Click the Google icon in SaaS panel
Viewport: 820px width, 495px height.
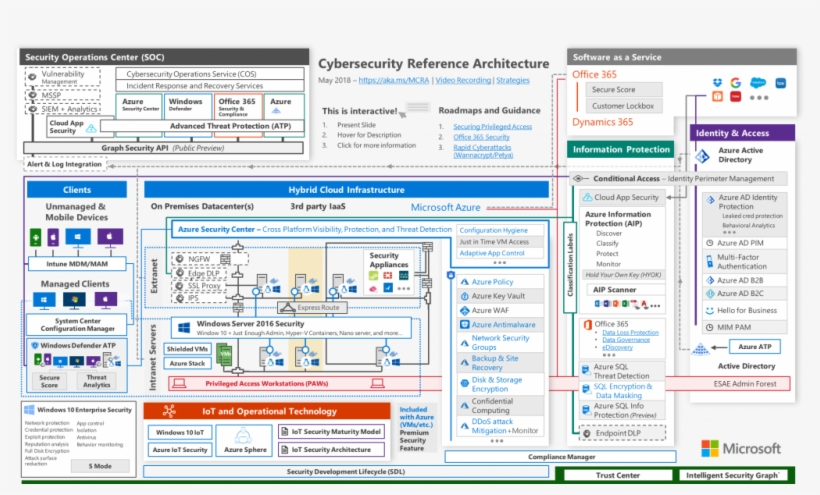(736, 83)
